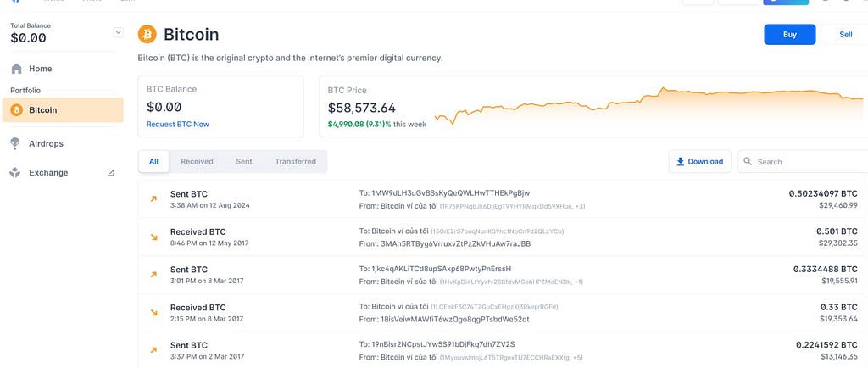Click address 1jkc4qAKLiTCd8upSAxp68PwtyPnErssH

click(x=441, y=269)
